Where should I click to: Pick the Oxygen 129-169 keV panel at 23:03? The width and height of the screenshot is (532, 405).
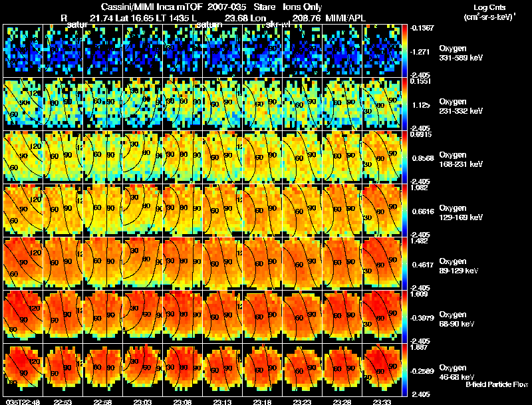point(142,211)
